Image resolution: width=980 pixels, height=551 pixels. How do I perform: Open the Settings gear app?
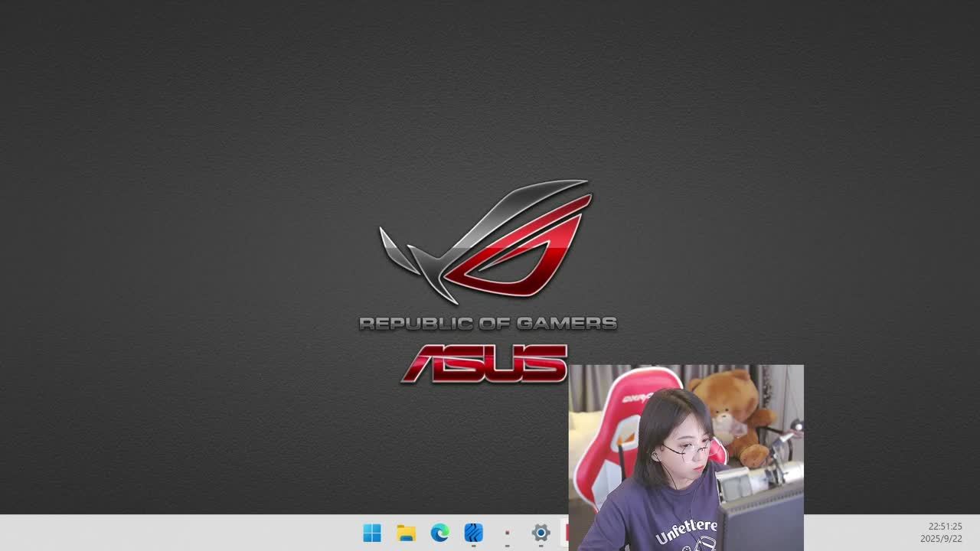[541, 533]
